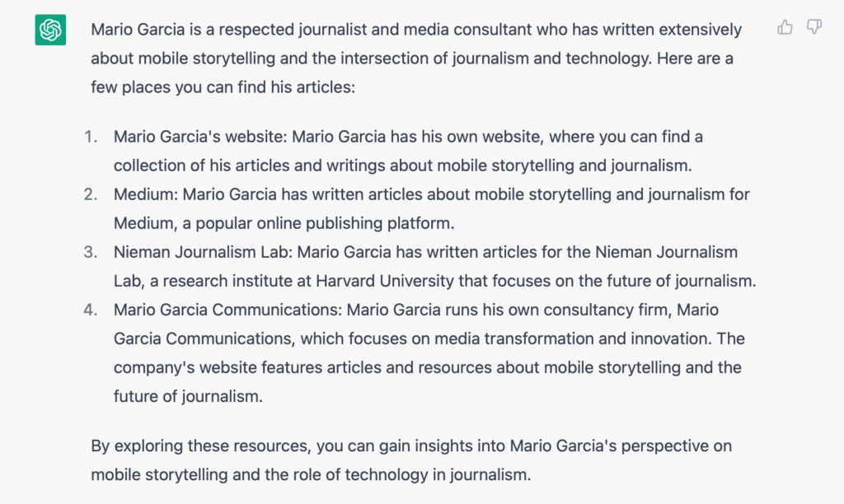Click the opening paragraph about Mario Garcia

tap(416, 58)
